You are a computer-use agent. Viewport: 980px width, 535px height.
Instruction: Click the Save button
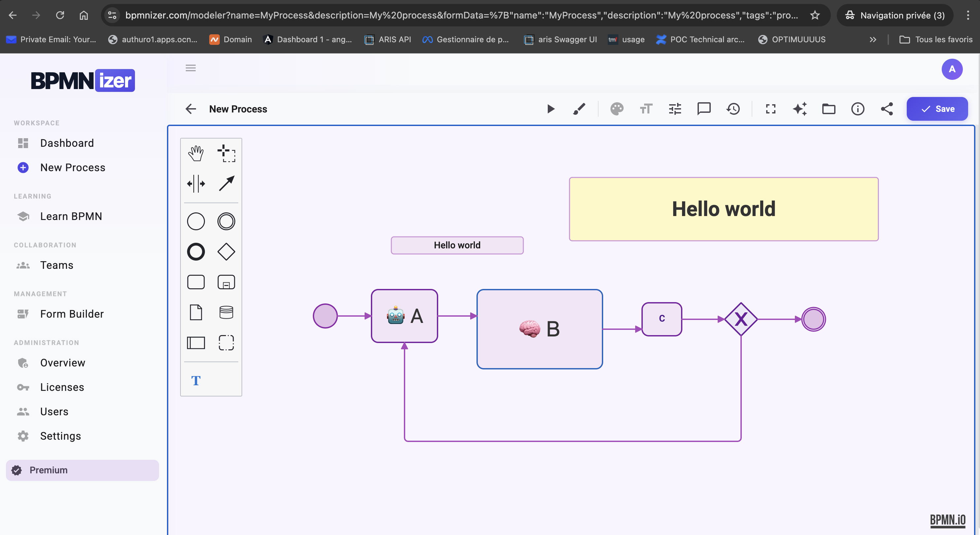[x=937, y=109]
